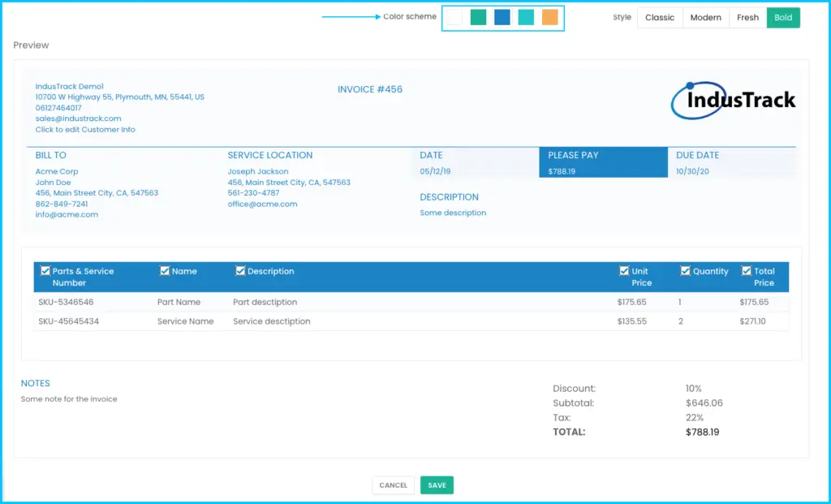Click the 'Some description' text

coord(453,213)
